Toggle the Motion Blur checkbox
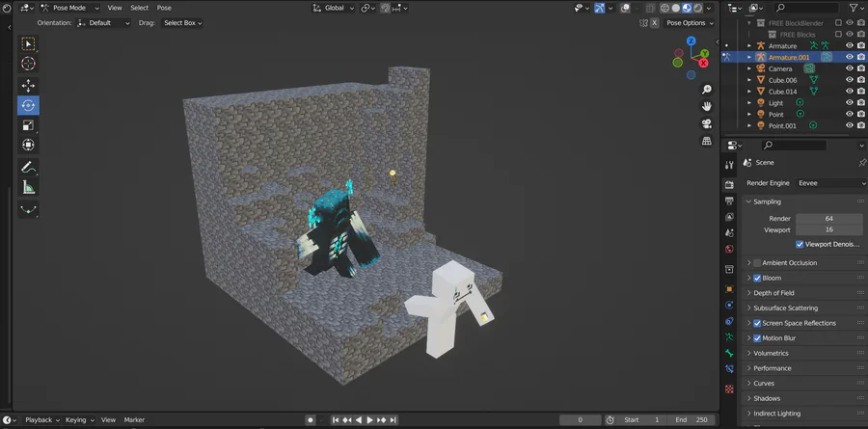 point(757,338)
